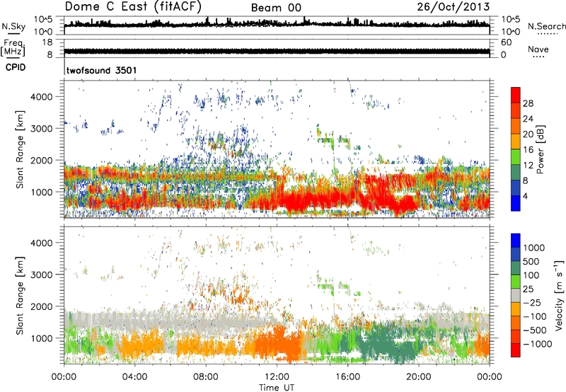Click the '60' right axis value
Viewport: 566px width, 392px height.
506,42
